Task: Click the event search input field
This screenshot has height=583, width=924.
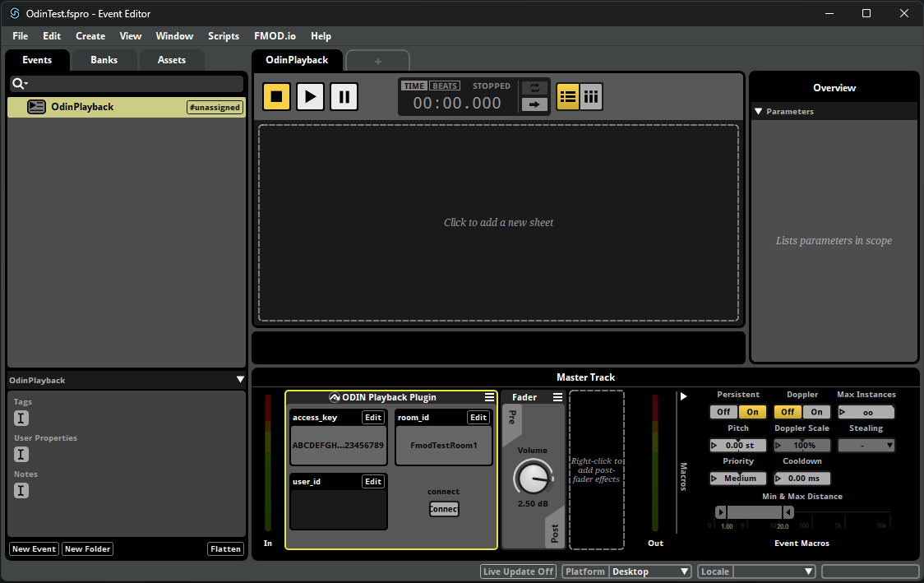Action: click(127, 84)
